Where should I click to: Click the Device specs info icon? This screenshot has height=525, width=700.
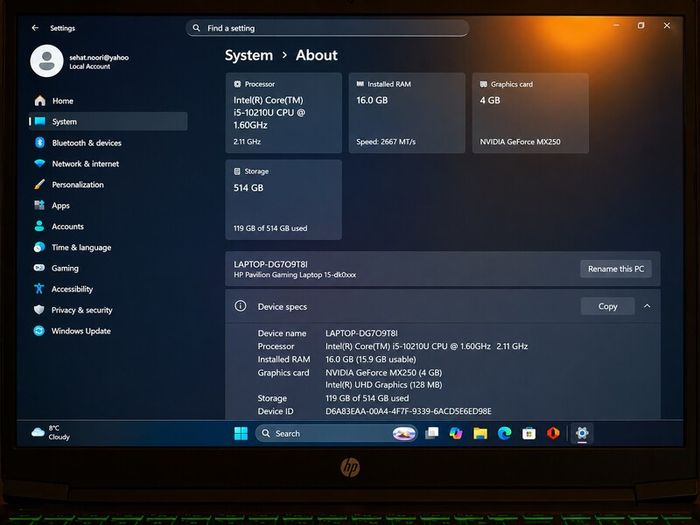(x=240, y=306)
